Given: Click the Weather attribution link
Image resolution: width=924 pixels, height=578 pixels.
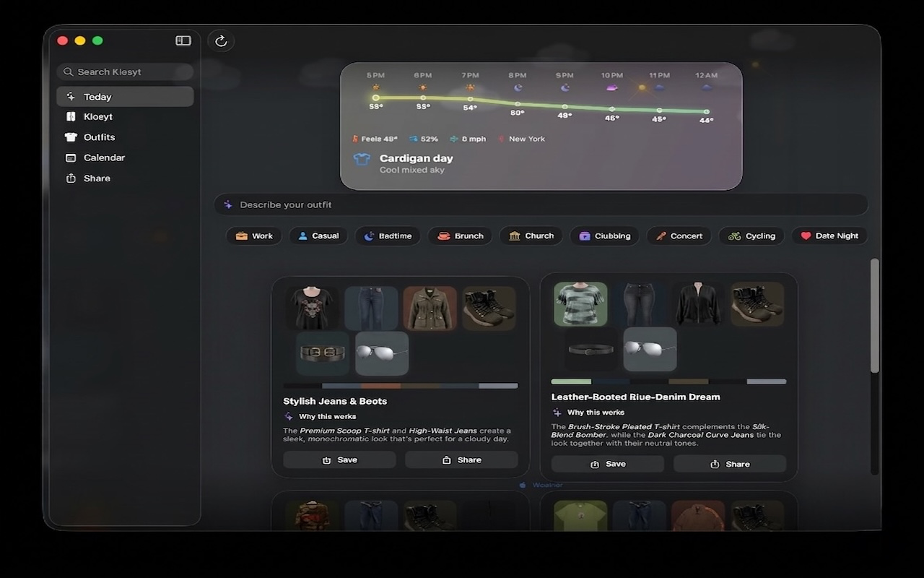Looking at the screenshot, I should 541,485.
